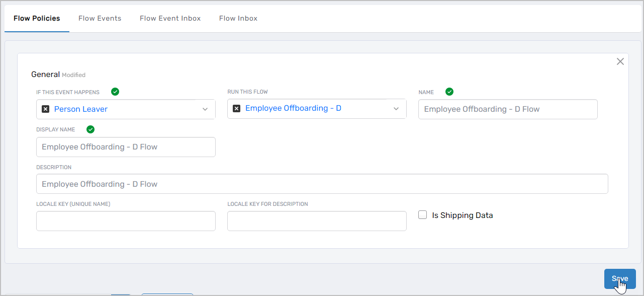Click inside the Name input field
Viewport: 644px width, 296px height.
tap(507, 109)
